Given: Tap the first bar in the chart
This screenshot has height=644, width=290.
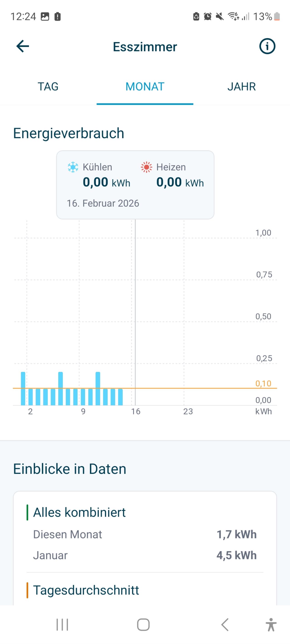Looking at the screenshot, I should (x=23, y=389).
